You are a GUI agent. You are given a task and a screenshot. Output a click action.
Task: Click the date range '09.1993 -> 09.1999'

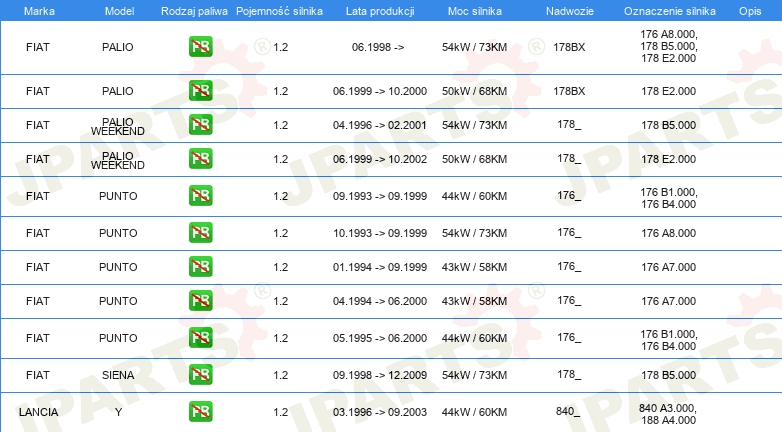[x=380, y=196]
